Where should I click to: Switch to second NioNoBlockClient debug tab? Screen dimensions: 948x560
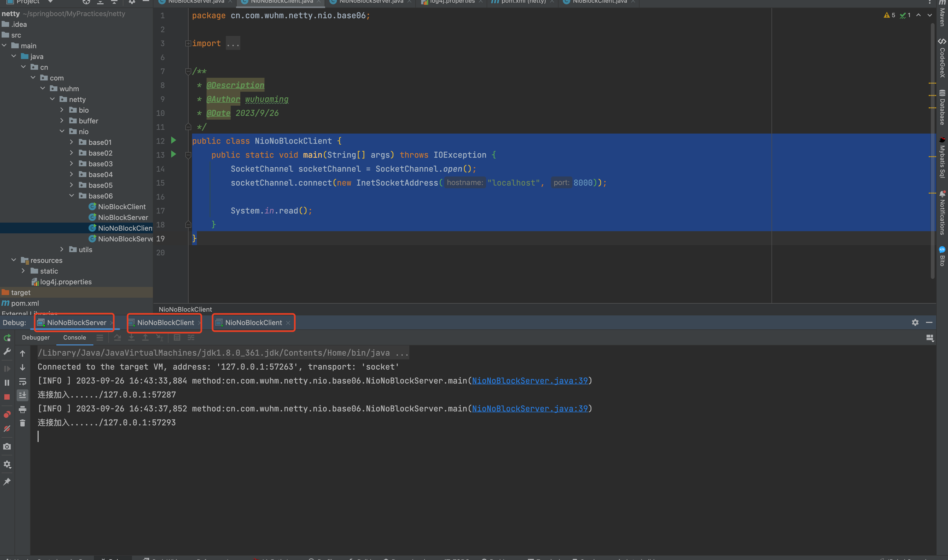(x=253, y=323)
